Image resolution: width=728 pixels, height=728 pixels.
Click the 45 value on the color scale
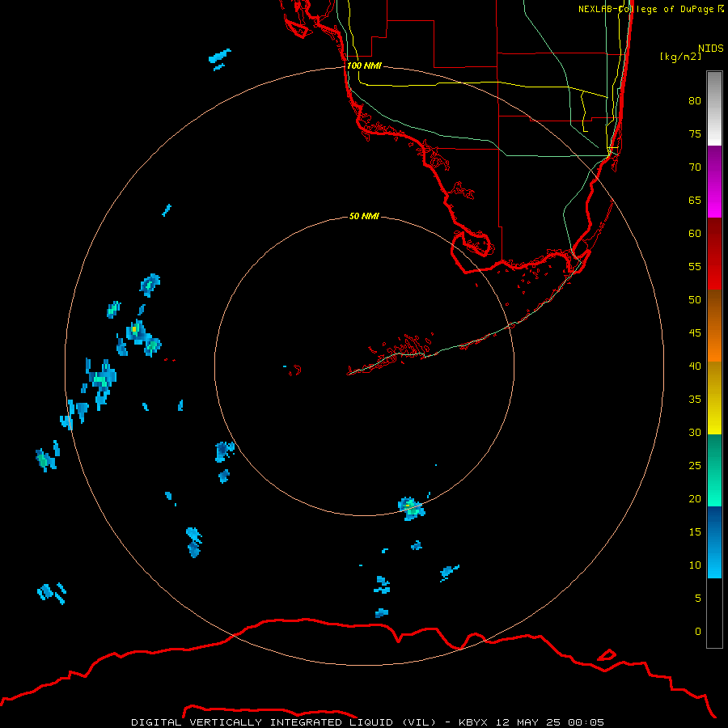695,333
